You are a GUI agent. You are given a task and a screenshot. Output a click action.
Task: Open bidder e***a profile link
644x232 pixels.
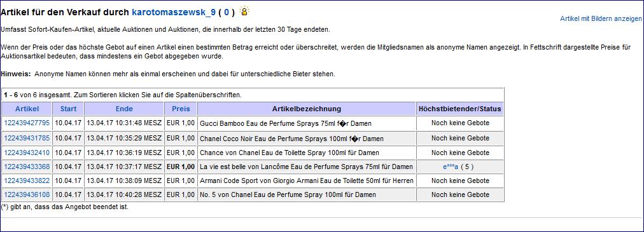(450, 167)
